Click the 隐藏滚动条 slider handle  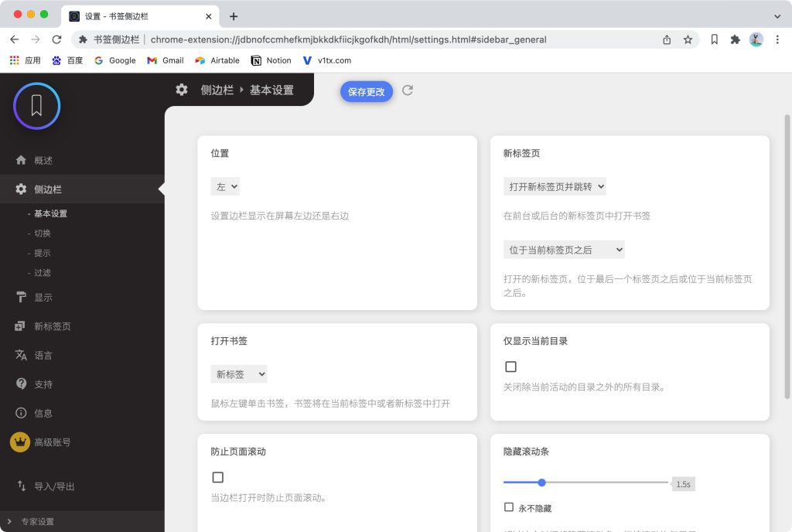coord(541,483)
